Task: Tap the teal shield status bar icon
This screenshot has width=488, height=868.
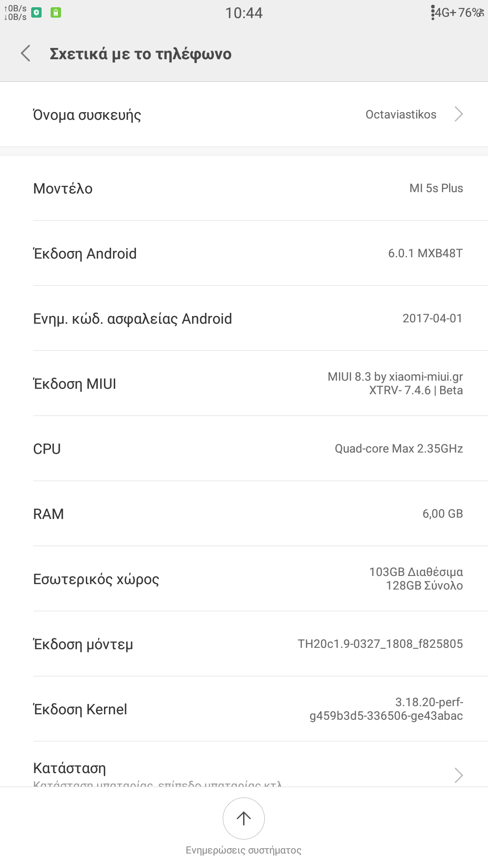Action: 37,13
